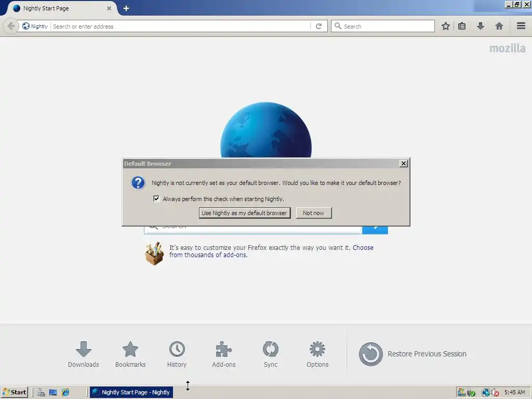The width and height of the screenshot is (532, 399).
Task: Click the mozilla wordmark link
Action: pyautogui.click(x=507, y=48)
